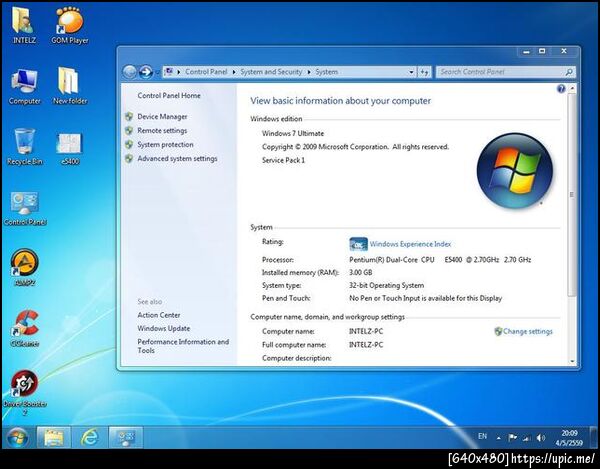The width and height of the screenshot is (600, 469).
Task: Click the Pentium(R) Dual-Core processor value
Action: (x=440, y=260)
